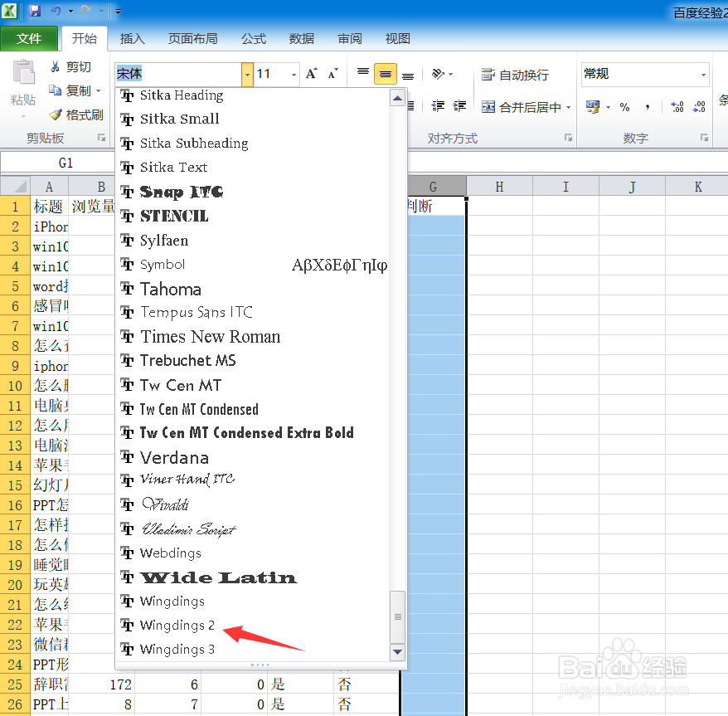
Task: Click the Decrease Font Size icon
Action: click(333, 73)
